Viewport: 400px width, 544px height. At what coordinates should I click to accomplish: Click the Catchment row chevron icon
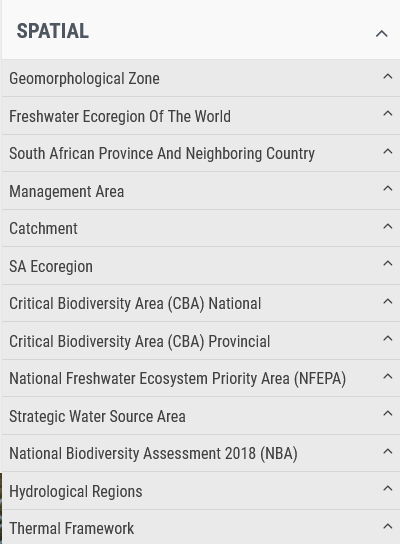388,226
